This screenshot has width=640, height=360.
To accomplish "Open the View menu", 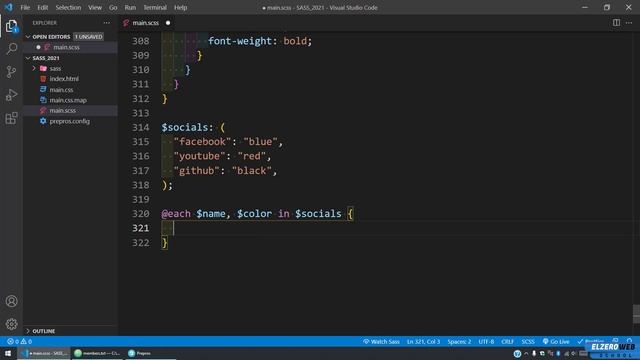I will coord(95,7).
